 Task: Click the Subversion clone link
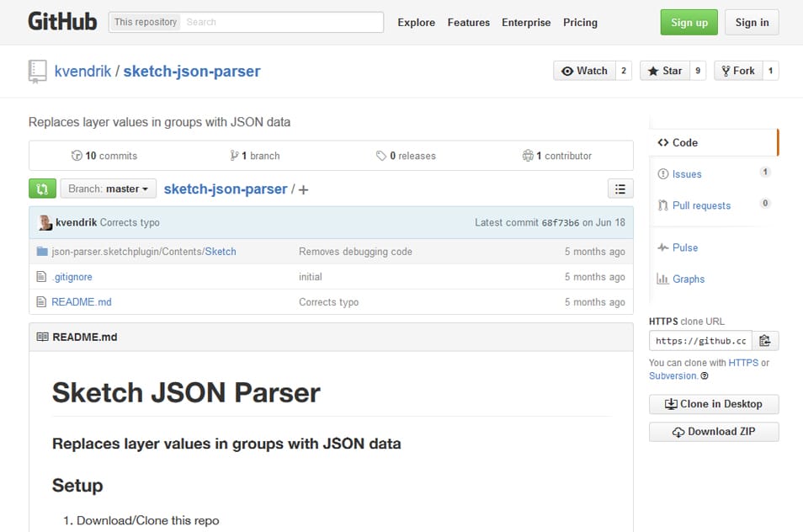(673, 375)
